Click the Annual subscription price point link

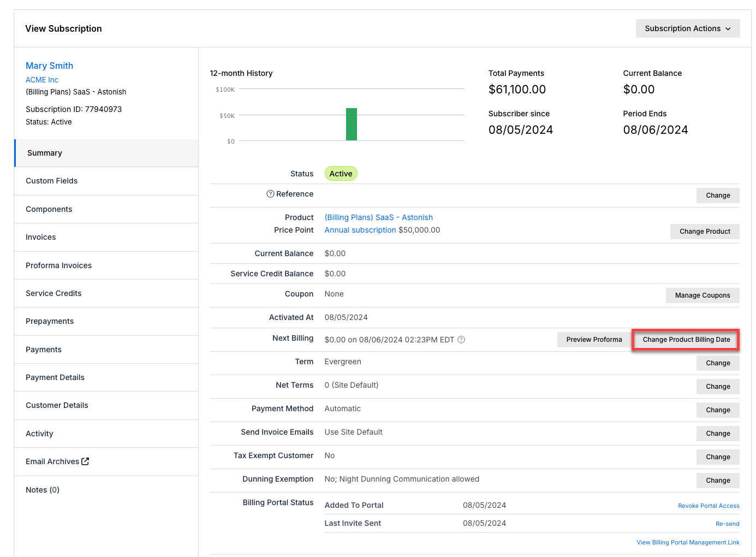point(360,230)
